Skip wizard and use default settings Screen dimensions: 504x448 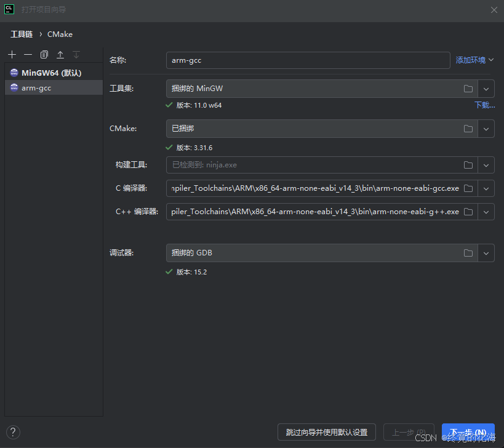coord(327,432)
